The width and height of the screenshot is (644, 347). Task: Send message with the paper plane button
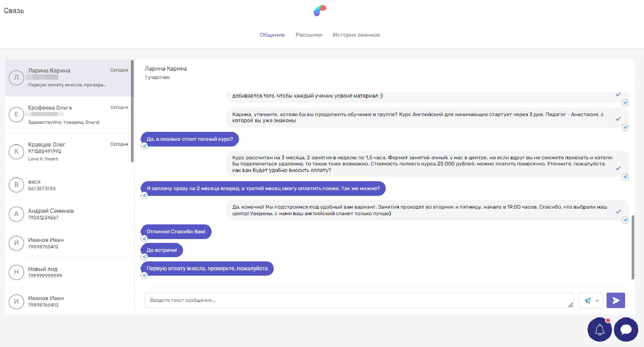coord(615,300)
